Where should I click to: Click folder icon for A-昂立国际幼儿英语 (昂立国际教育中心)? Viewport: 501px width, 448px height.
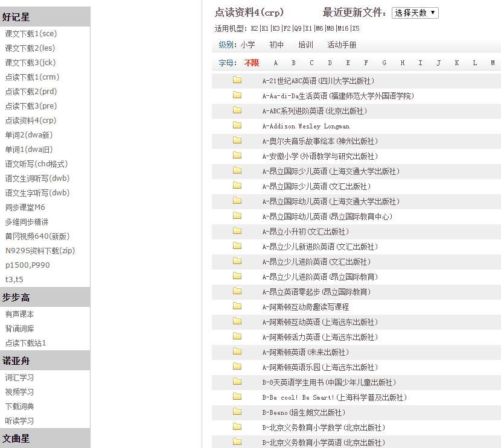tap(237, 216)
